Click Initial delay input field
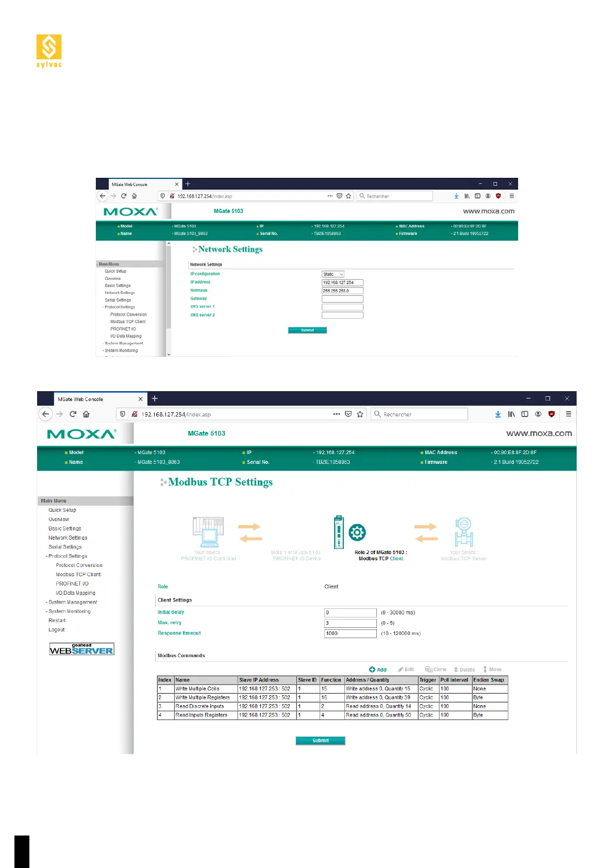614x868 pixels. click(351, 613)
